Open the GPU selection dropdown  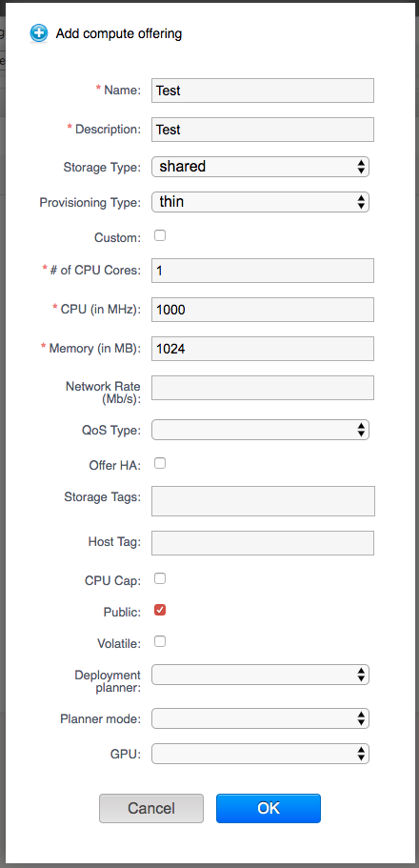point(260,754)
